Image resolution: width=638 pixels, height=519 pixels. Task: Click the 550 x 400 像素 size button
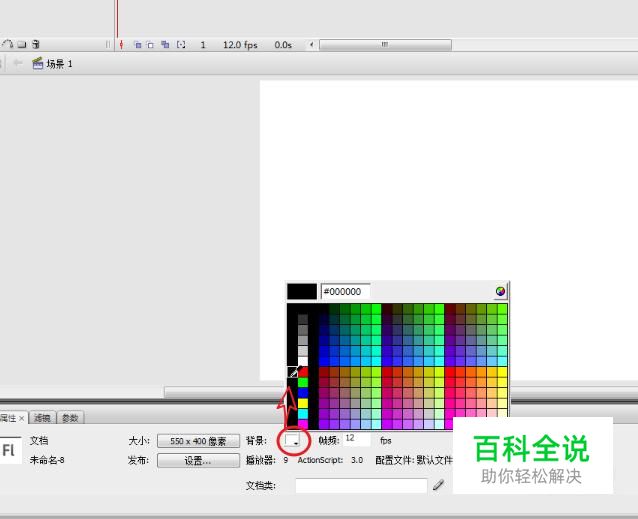click(198, 441)
